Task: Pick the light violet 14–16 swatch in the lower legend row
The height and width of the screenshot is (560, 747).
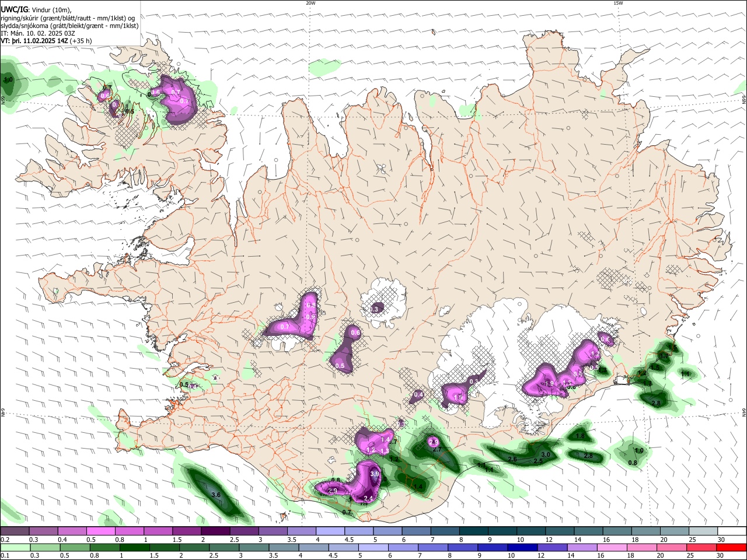Action: (583, 547)
